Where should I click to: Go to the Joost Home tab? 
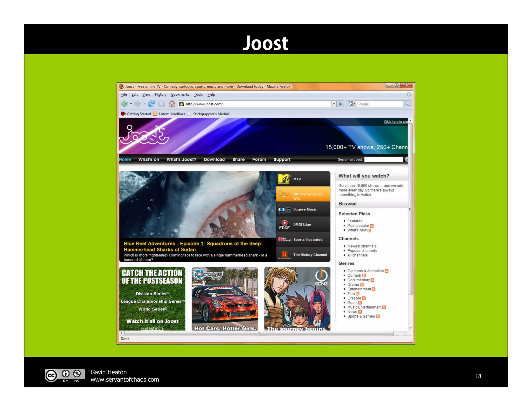click(125, 159)
